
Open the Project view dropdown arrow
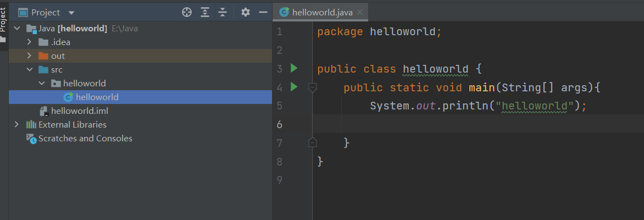click(x=71, y=13)
